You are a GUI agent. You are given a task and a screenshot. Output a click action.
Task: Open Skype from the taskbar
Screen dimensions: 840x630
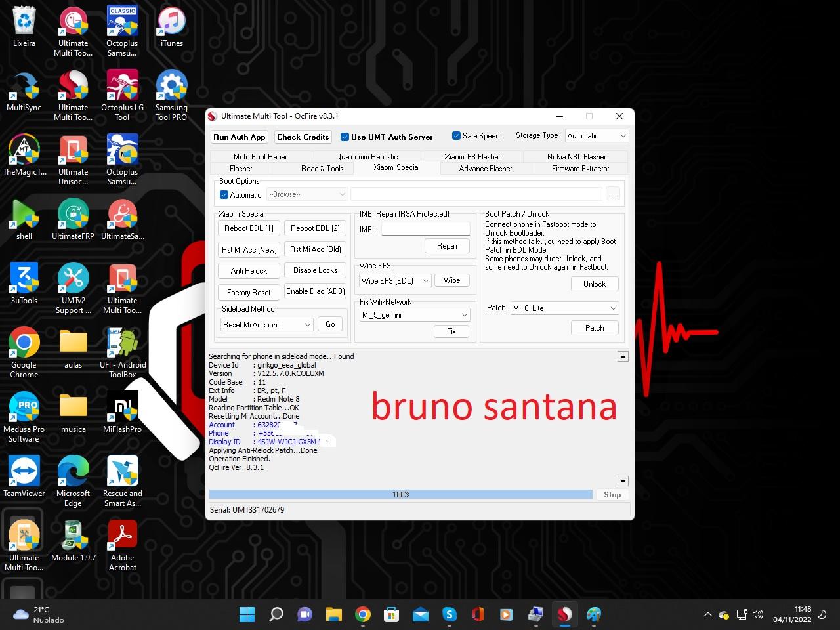click(450, 614)
